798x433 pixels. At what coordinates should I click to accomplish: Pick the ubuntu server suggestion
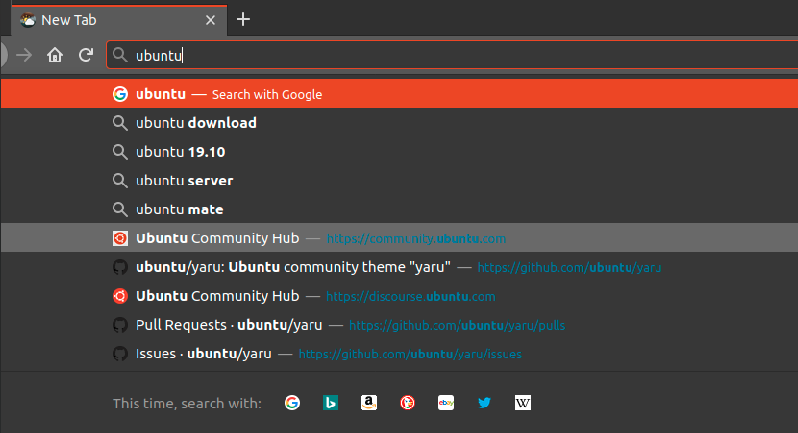point(400,181)
